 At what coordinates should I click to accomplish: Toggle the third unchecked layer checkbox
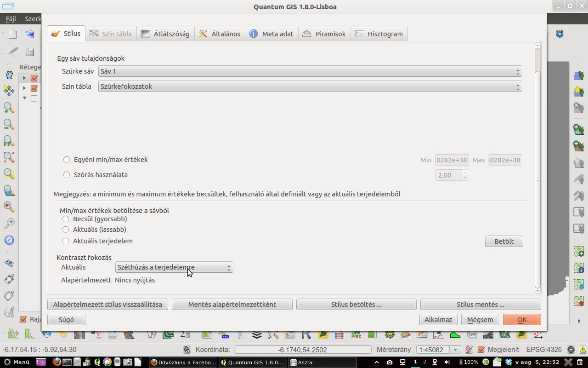[34, 98]
